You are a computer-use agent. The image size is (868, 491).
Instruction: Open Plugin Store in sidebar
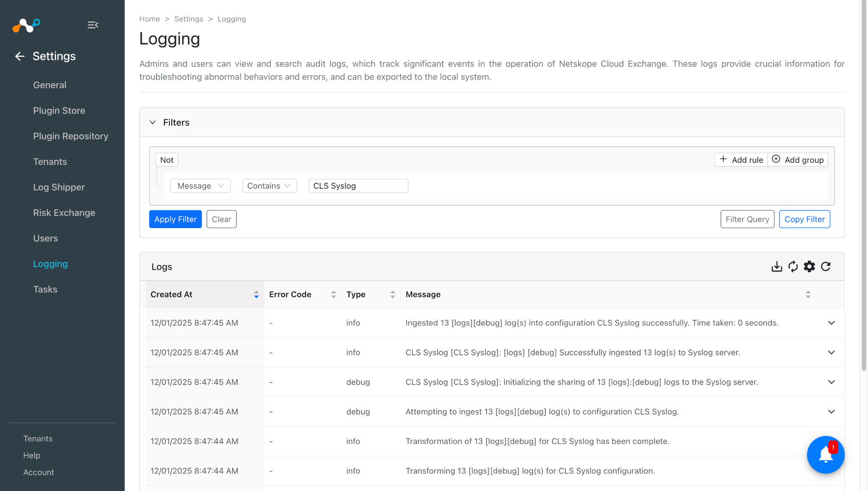[59, 110]
